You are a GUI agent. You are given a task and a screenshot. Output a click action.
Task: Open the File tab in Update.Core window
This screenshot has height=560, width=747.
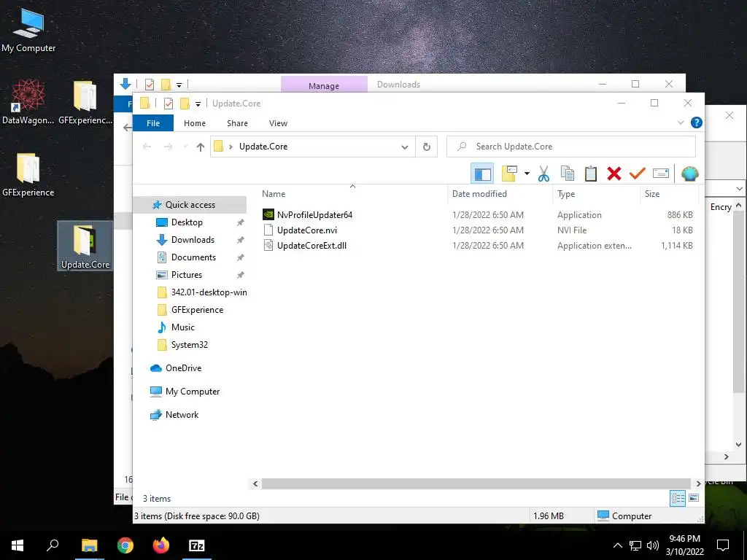point(153,123)
